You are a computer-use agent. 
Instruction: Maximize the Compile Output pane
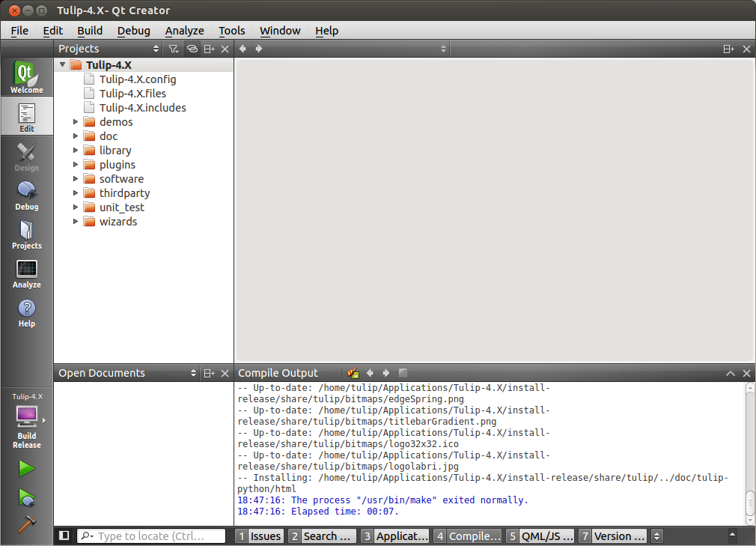731,373
